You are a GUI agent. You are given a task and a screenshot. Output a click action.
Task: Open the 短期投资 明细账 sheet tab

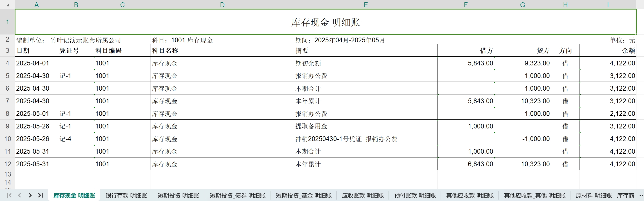coord(178,195)
